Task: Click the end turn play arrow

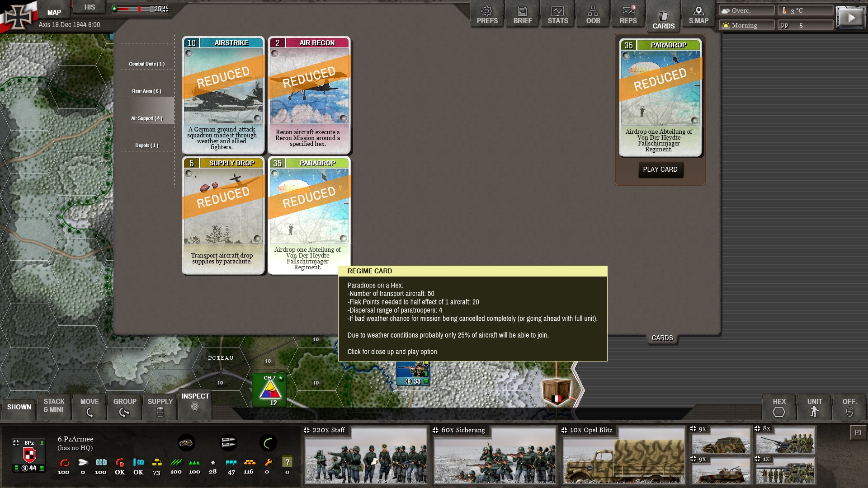Action: (x=850, y=18)
